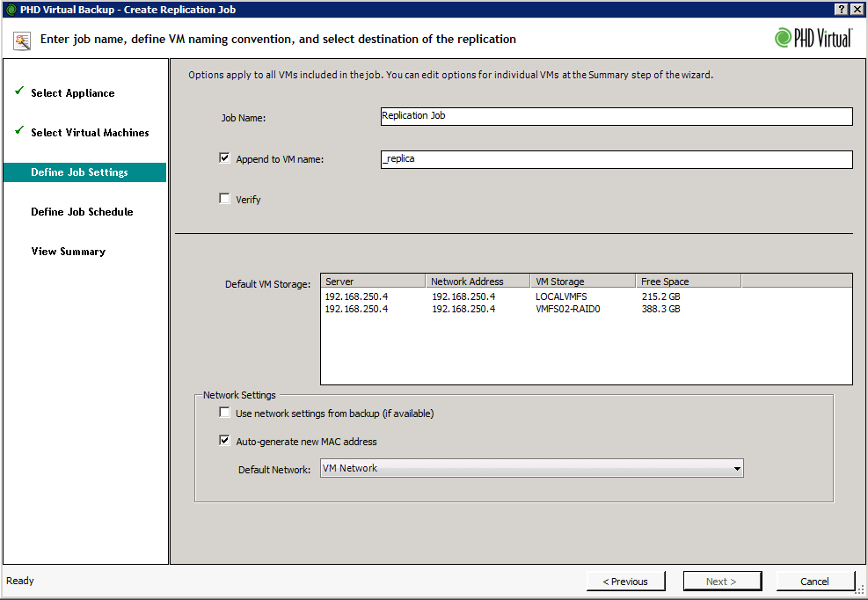Click the green checkmark beside Select Appliance
The width and height of the screenshot is (868, 600).
coord(19,91)
